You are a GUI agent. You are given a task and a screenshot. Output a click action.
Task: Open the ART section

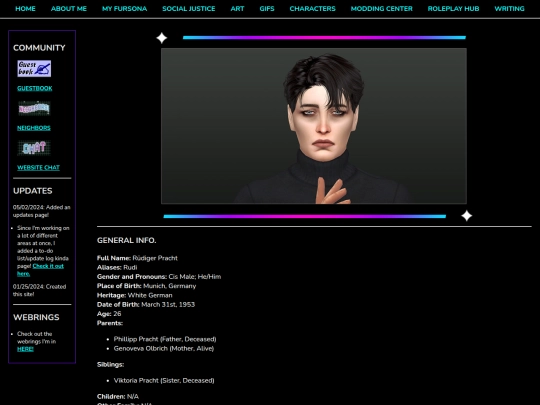tap(237, 9)
